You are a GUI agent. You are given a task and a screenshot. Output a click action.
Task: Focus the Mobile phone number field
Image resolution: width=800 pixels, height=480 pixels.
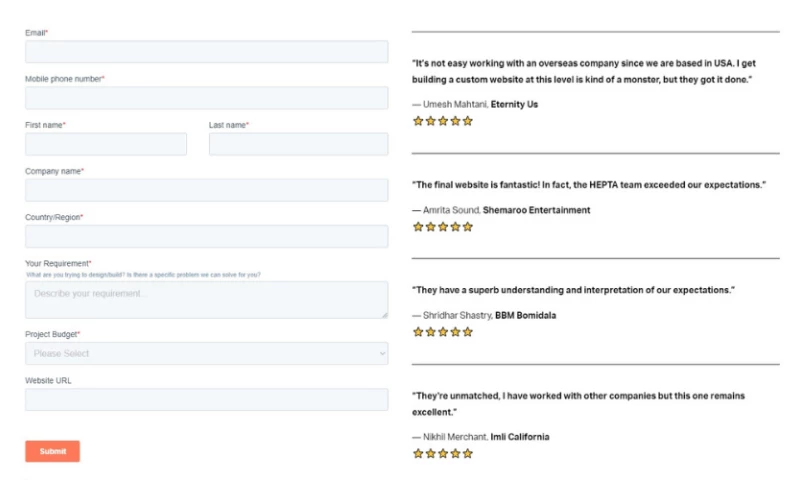click(206, 98)
